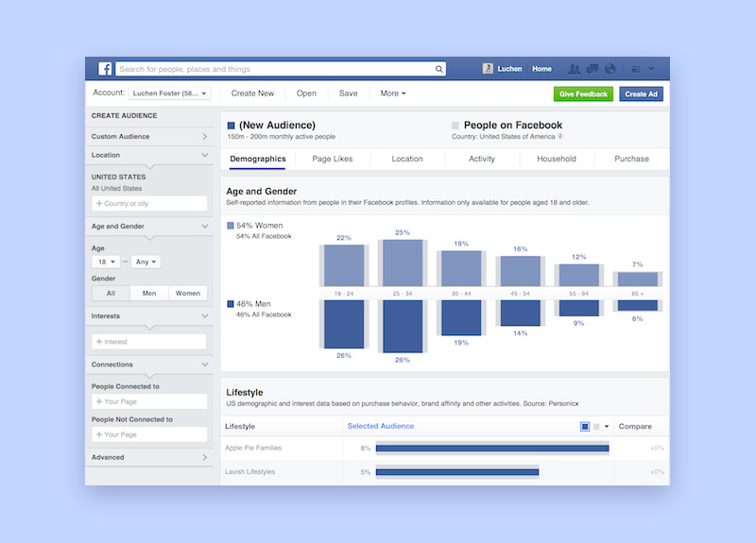756x543 pixels.
Task: Go to Home in the header
Action: [x=541, y=69]
